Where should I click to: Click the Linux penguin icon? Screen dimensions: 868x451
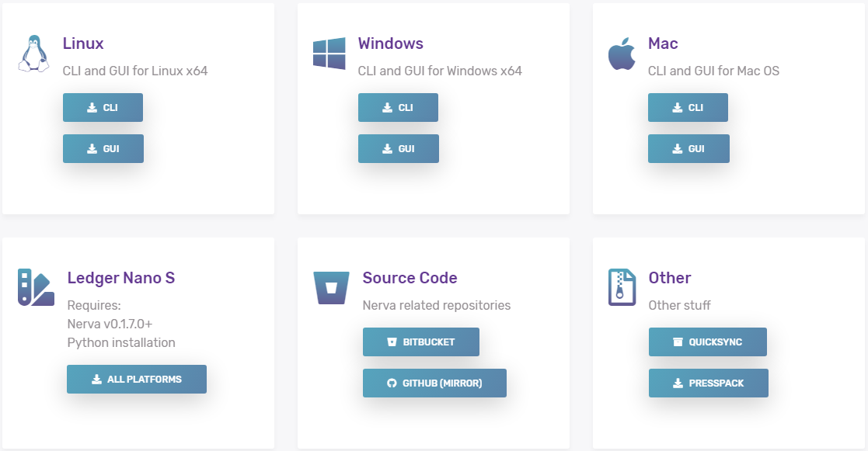click(33, 54)
